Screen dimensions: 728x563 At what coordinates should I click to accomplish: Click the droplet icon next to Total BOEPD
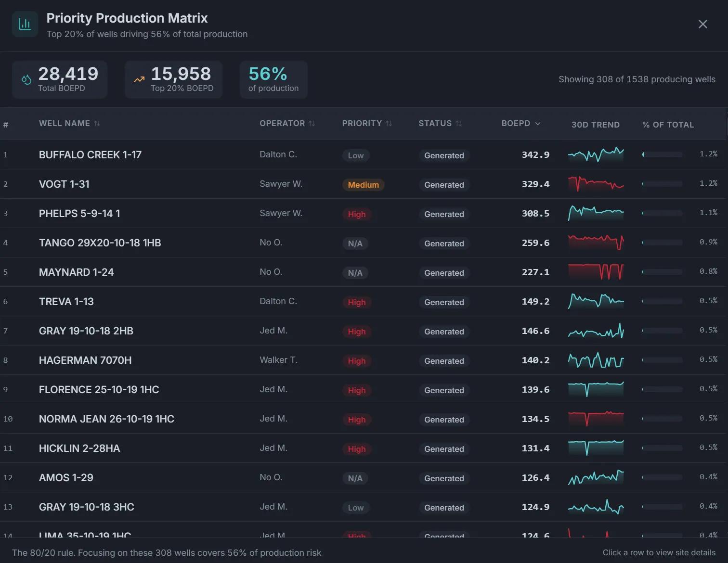26,79
